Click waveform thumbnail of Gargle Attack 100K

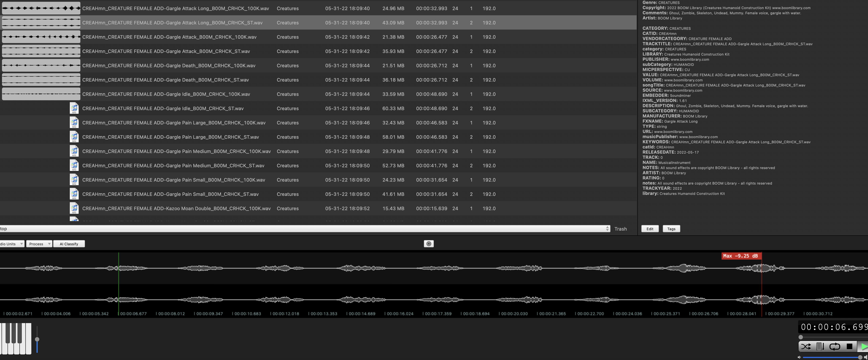[x=41, y=37]
